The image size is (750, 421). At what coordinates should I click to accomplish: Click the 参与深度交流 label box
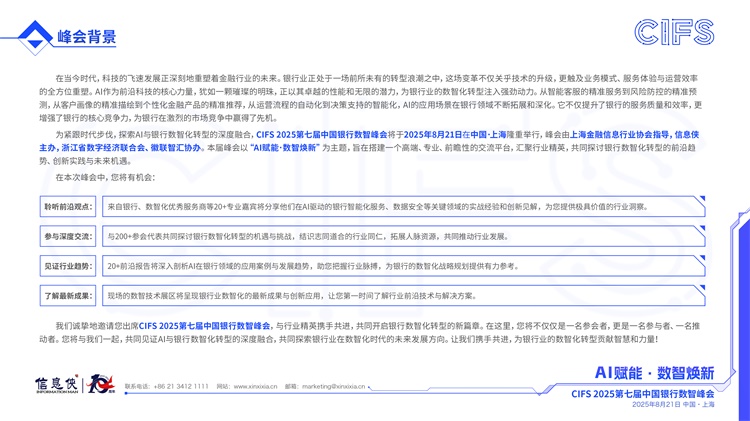[68, 236]
